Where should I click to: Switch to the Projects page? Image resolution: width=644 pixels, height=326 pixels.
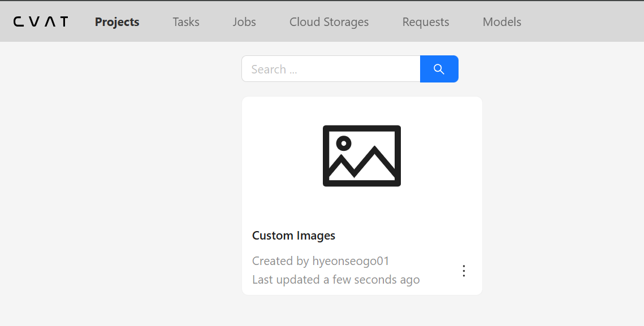pyautogui.click(x=117, y=22)
